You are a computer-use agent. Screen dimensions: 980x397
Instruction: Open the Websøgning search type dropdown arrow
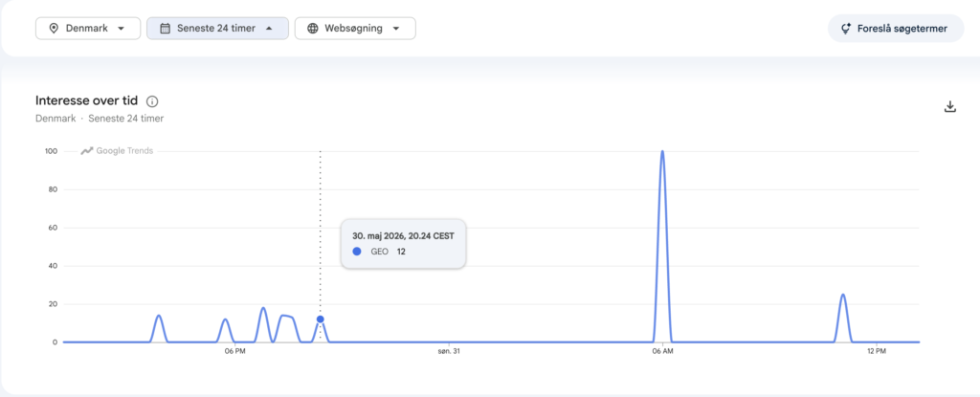point(395,28)
